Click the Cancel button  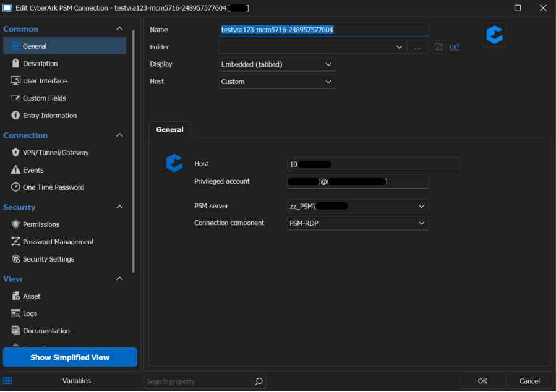(x=529, y=381)
